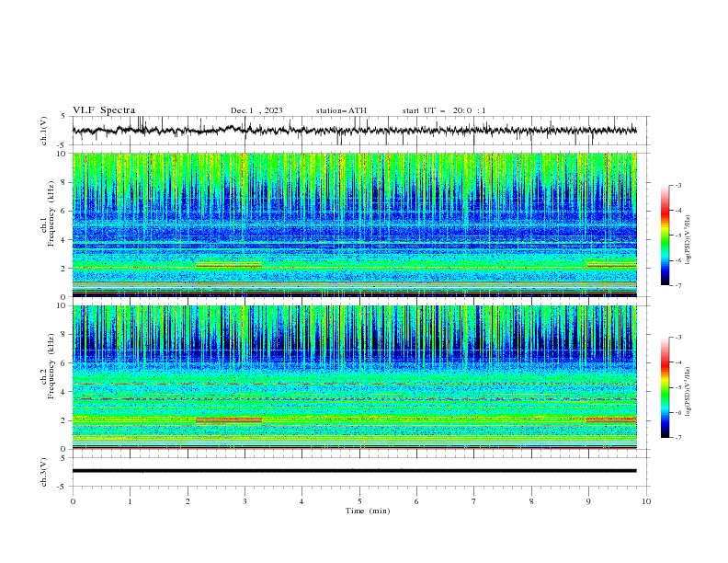Click the ch.2 "Frequency (kHz)" axis label

pos(51,366)
